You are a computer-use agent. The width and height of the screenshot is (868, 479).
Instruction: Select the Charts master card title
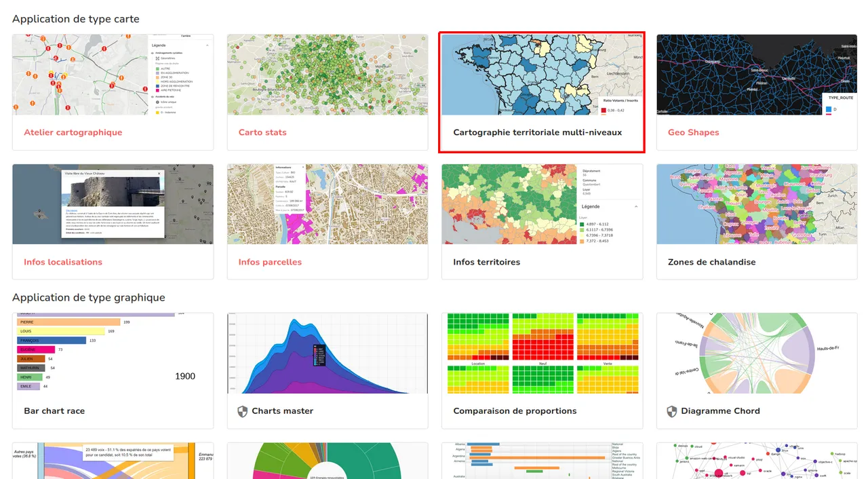pos(283,410)
